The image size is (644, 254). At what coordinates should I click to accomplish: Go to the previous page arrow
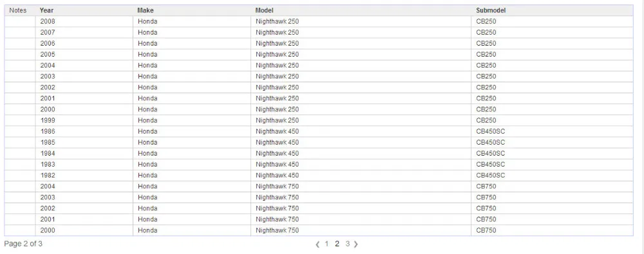317,244
